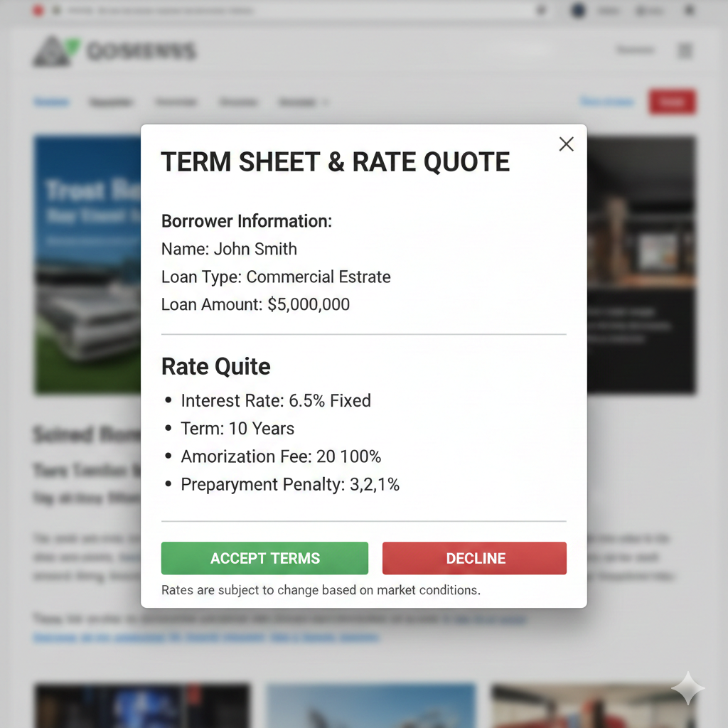This screenshot has height=728, width=728.
Task: Open the hamburger menu icon in site header
Action: pos(685,50)
